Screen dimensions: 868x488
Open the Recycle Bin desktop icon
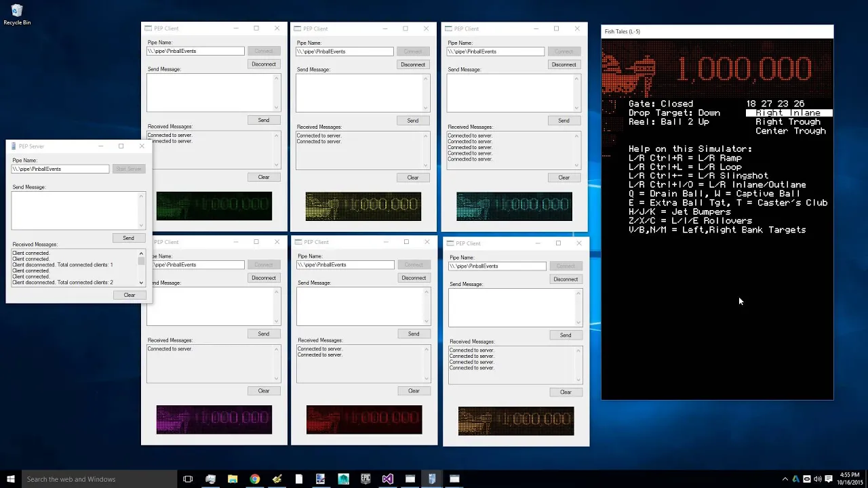[17, 15]
